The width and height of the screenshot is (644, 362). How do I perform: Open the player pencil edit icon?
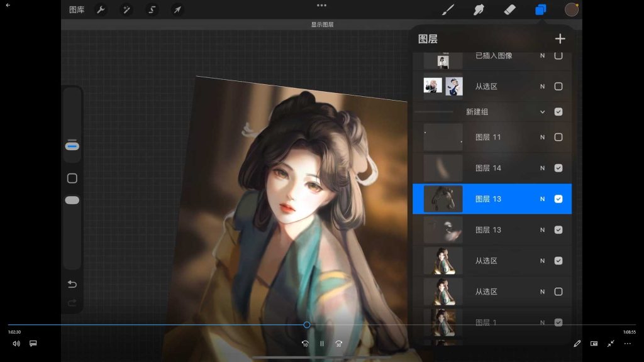[x=577, y=344]
